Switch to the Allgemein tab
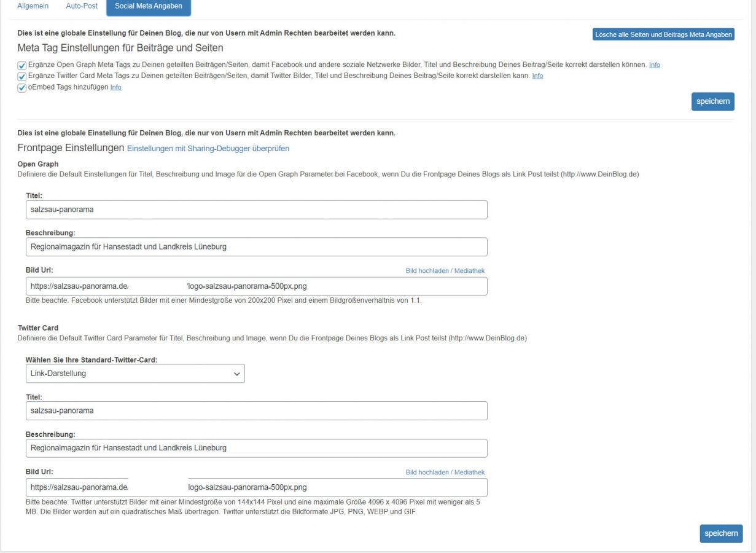Viewport: 756px width, 553px height. click(x=33, y=6)
